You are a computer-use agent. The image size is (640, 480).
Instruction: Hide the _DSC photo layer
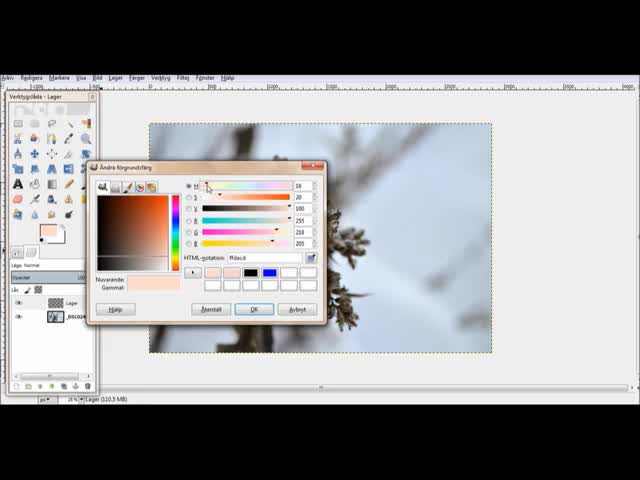[18, 317]
